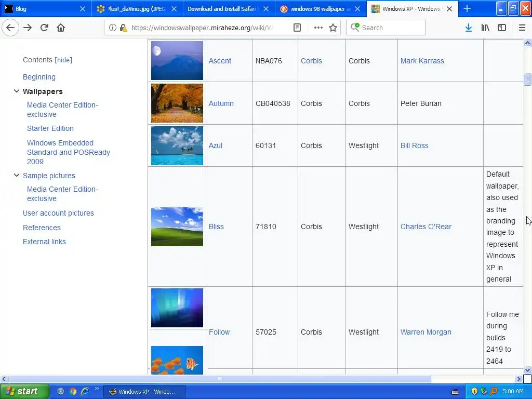532x399 pixels.
Task: Click the connection lock warning icon
Action: tap(124, 28)
